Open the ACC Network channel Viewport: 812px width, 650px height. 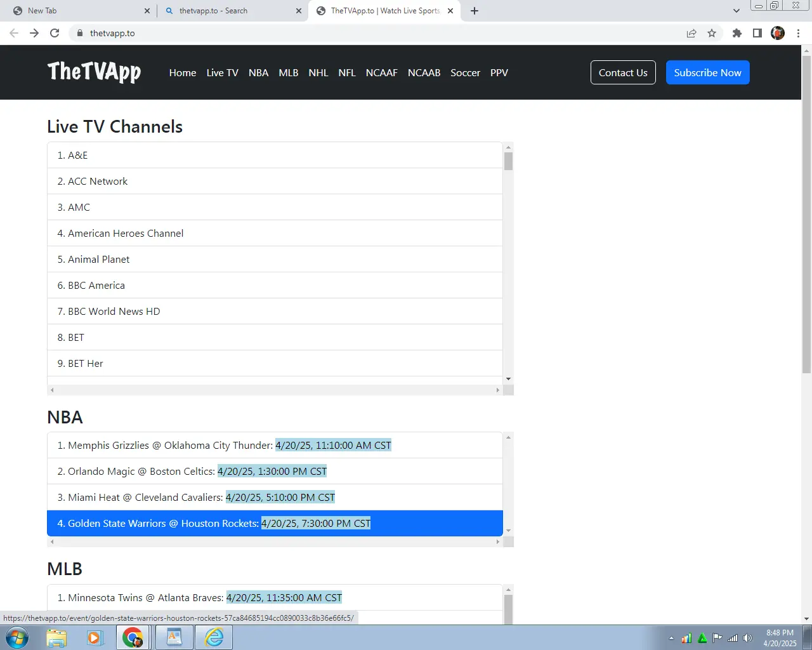[275, 181]
